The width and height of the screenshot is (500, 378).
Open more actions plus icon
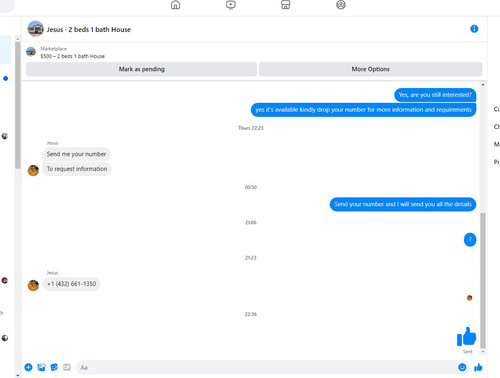click(28, 367)
